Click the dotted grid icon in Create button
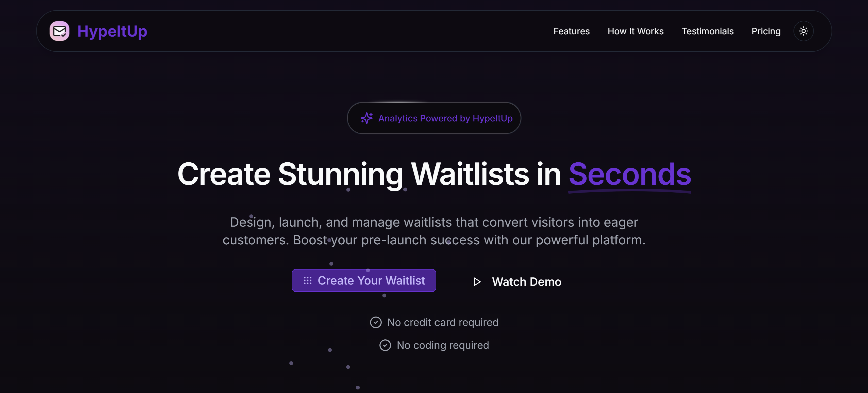 click(307, 281)
